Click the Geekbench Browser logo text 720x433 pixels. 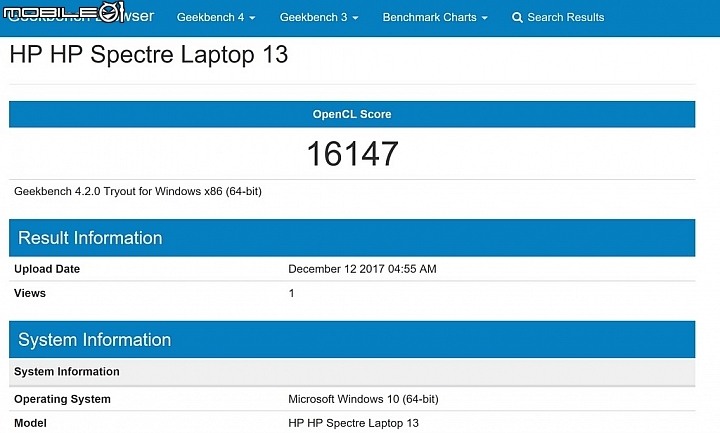(x=81, y=16)
